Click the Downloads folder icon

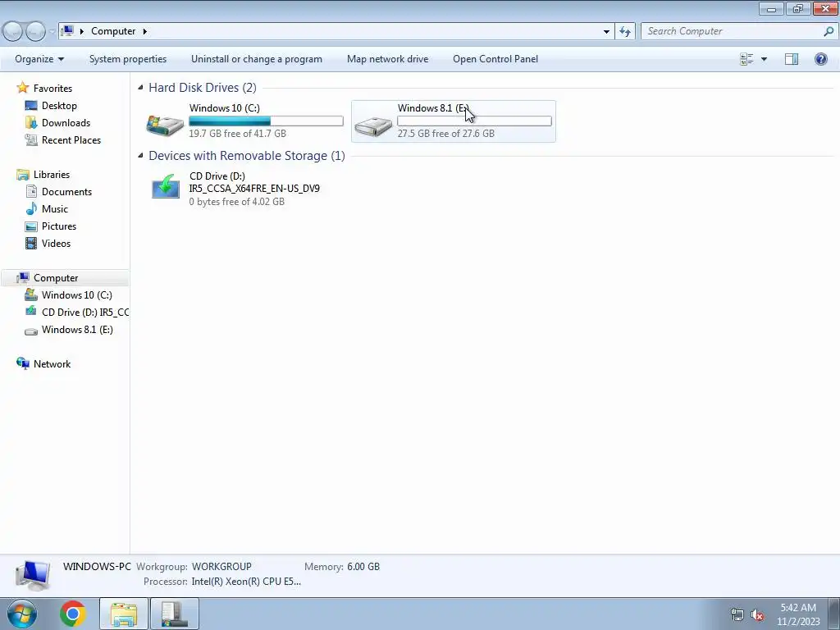coord(31,123)
